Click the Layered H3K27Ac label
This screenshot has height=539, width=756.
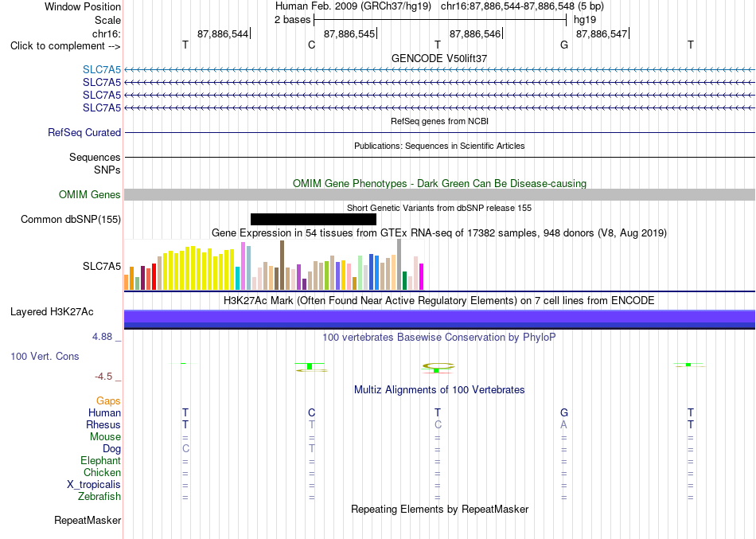[52, 312]
